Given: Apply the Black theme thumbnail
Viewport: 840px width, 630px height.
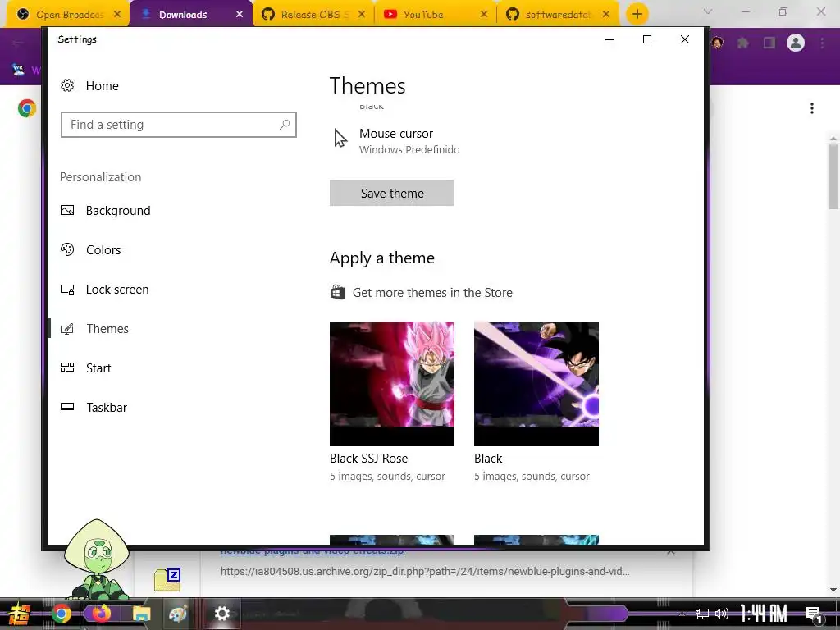Looking at the screenshot, I should tap(536, 384).
